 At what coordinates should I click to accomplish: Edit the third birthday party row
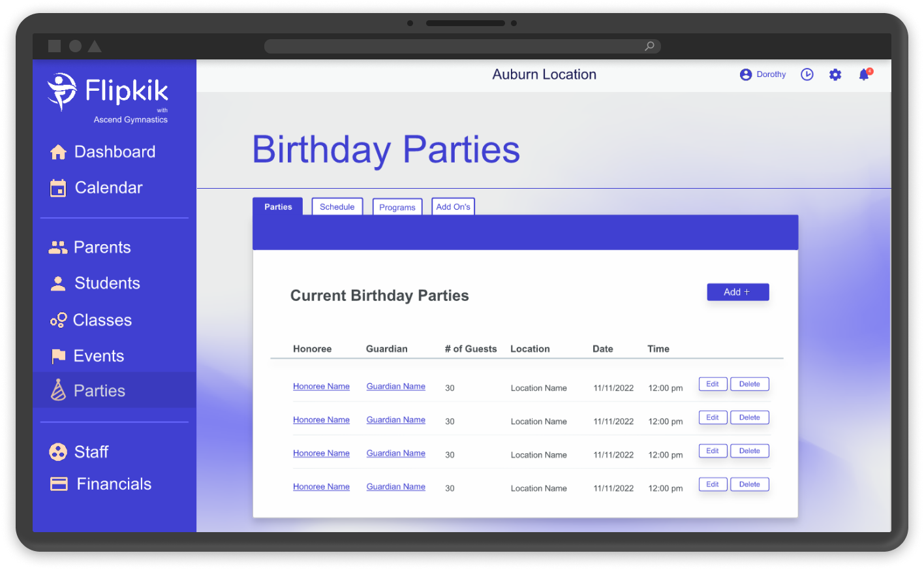[713, 451]
